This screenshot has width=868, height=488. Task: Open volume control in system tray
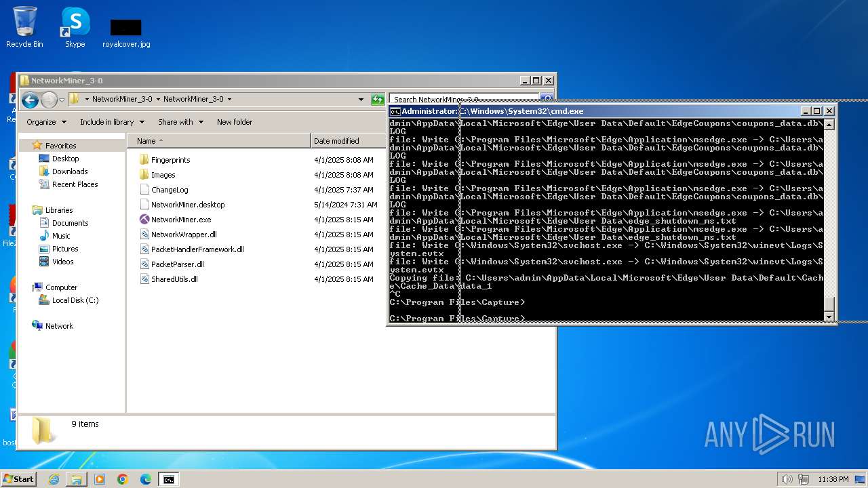pos(787,479)
